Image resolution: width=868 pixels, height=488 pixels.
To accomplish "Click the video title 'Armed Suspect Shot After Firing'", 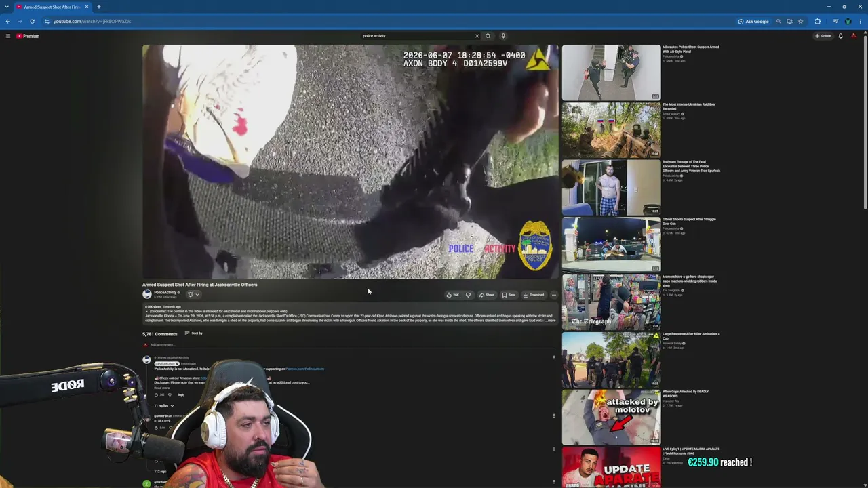I will coord(199,285).
